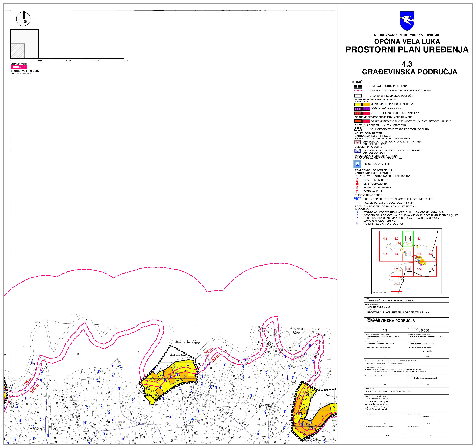Click the Sakralna građevina legend symbol
Viewport: 476px width, 448px height.
(x=357, y=188)
